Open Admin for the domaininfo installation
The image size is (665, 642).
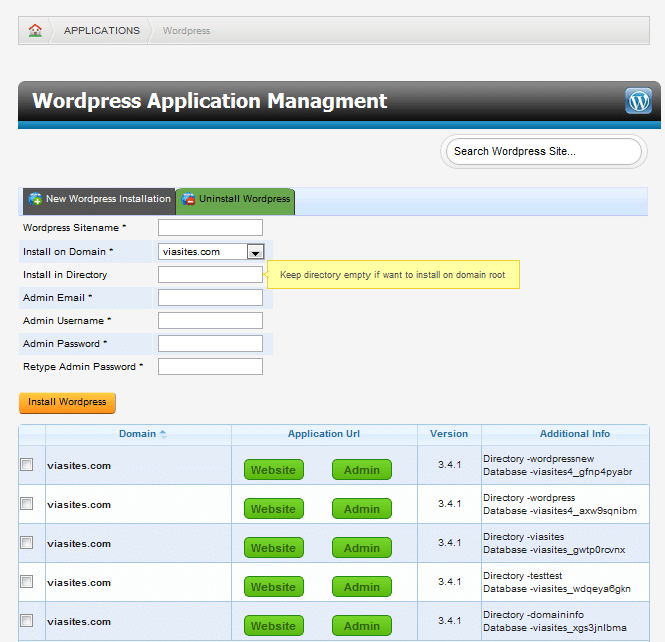pos(361,626)
